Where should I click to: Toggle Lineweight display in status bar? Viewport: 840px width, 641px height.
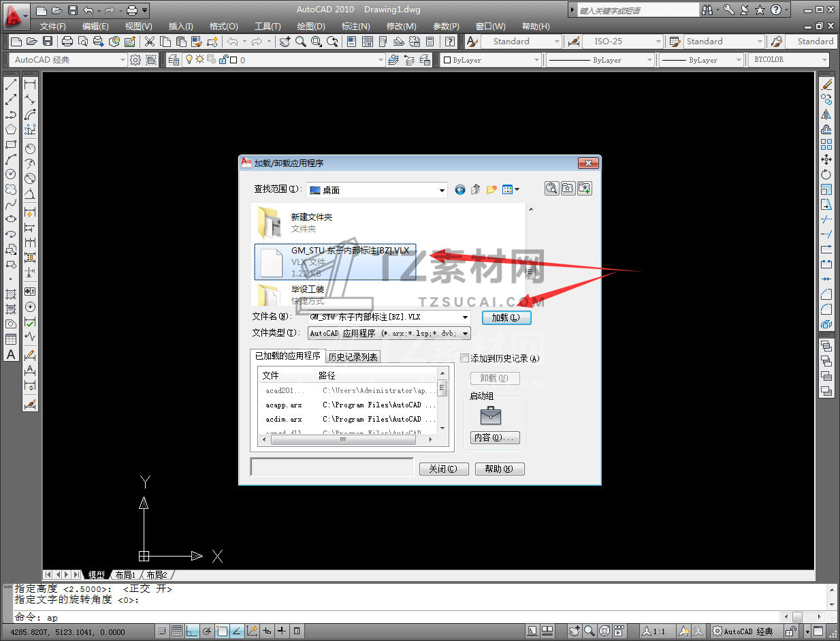(x=282, y=631)
